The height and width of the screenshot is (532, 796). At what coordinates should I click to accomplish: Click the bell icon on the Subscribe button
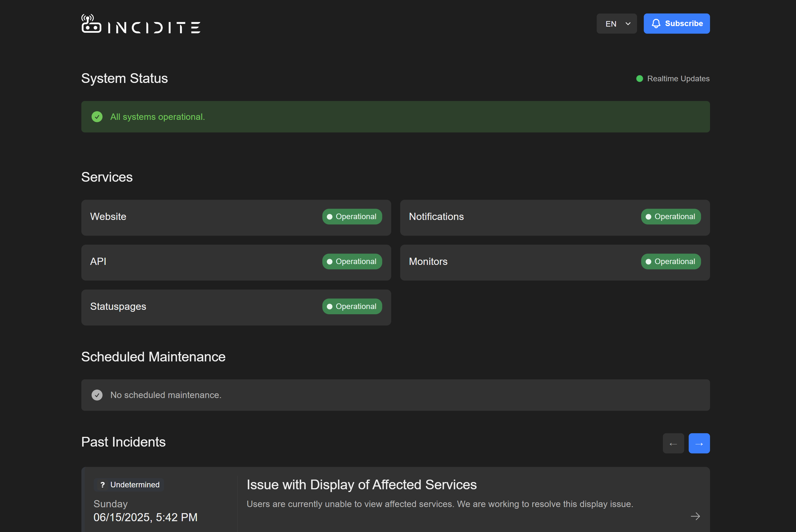click(656, 23)
